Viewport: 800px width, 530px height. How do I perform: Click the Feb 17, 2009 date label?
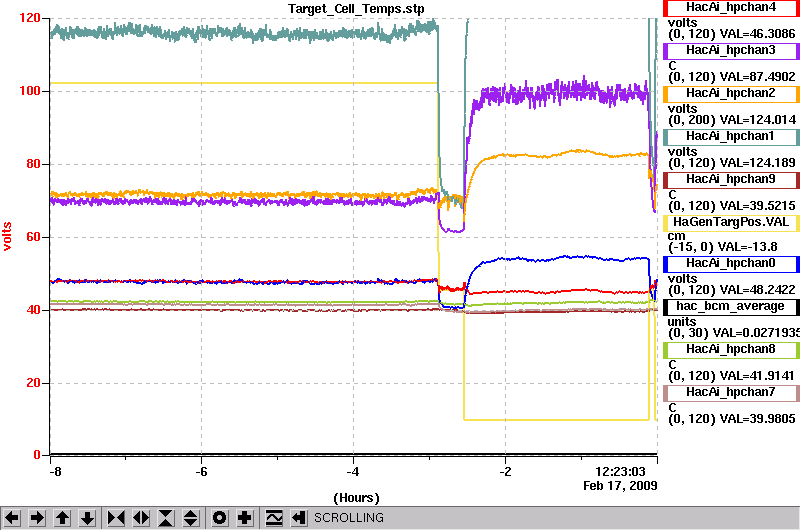click(620, 486)
